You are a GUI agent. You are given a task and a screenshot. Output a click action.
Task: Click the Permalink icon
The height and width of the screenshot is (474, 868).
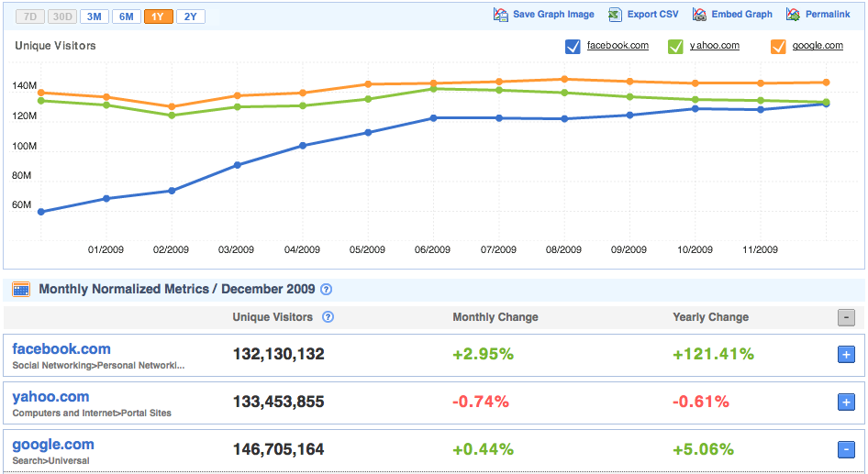click(x=793, y=15)
